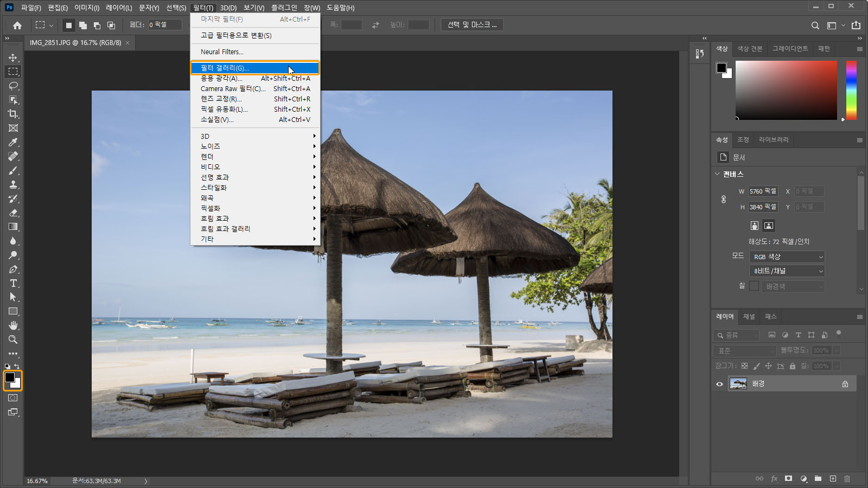Image resolution: width=868 pixels, height=488 pixels.
Task: Select the Path Selection tool
Action: click(x=13, y=297)
